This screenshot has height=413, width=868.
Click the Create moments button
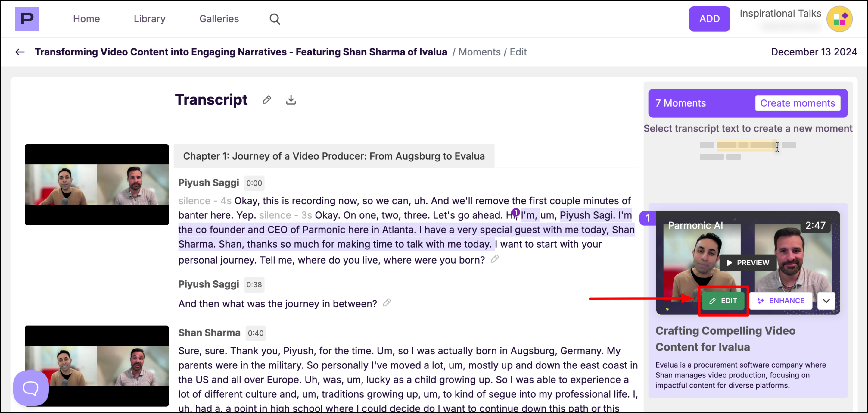click(x=797, y=103)
